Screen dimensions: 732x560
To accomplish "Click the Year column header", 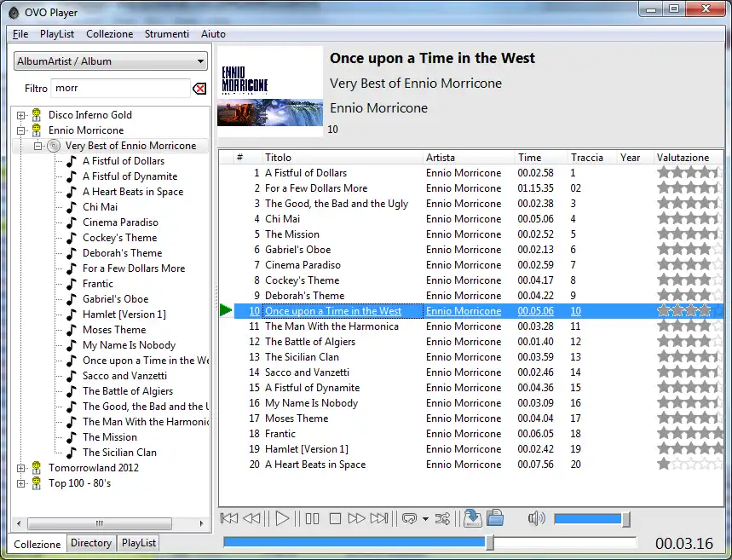I will click(x=635, y=158).
